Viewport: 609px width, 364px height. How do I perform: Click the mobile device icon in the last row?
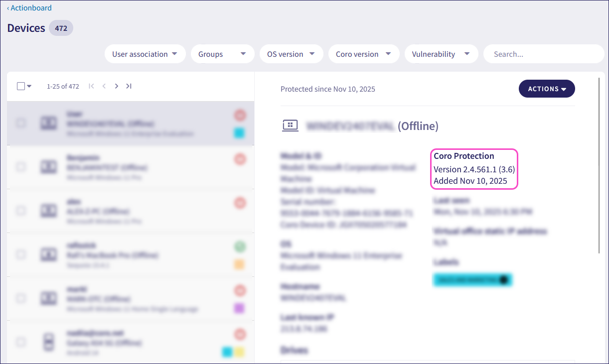coord(48,342)
